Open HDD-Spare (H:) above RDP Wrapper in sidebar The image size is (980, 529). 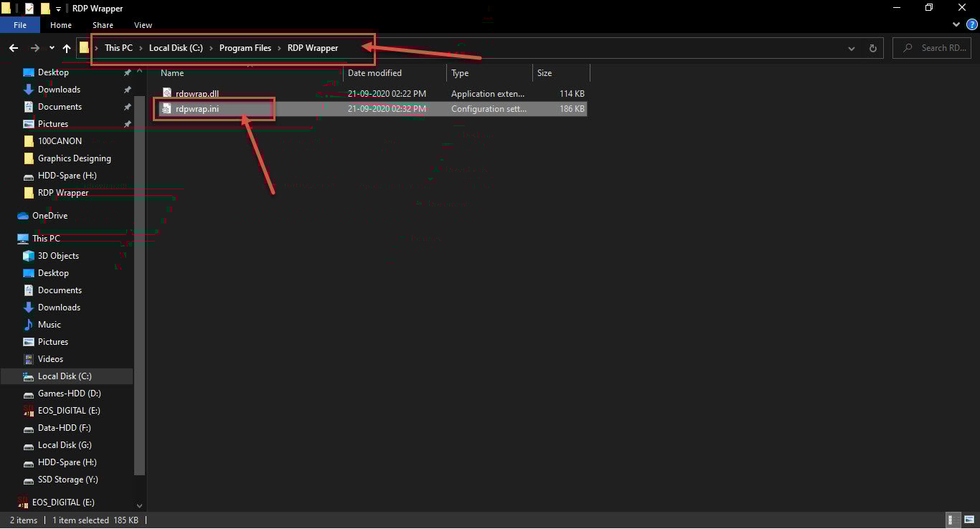pos(68,176)
